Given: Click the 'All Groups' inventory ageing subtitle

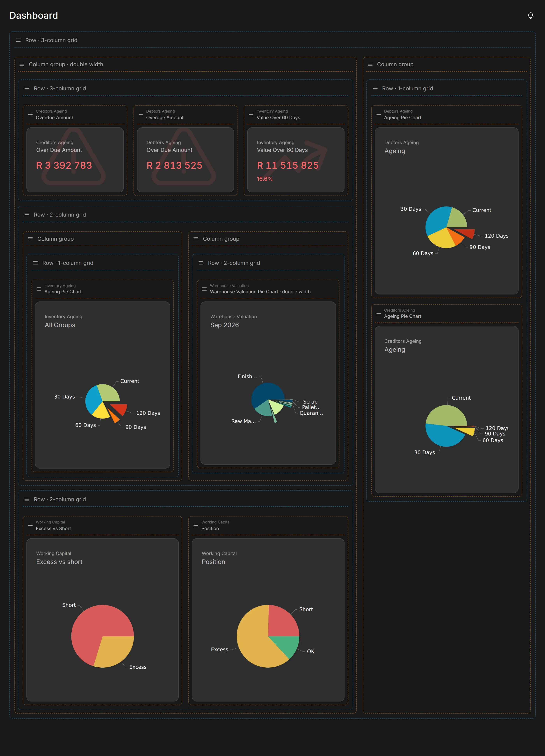Looking at the screenshot, I should [60, 325].
